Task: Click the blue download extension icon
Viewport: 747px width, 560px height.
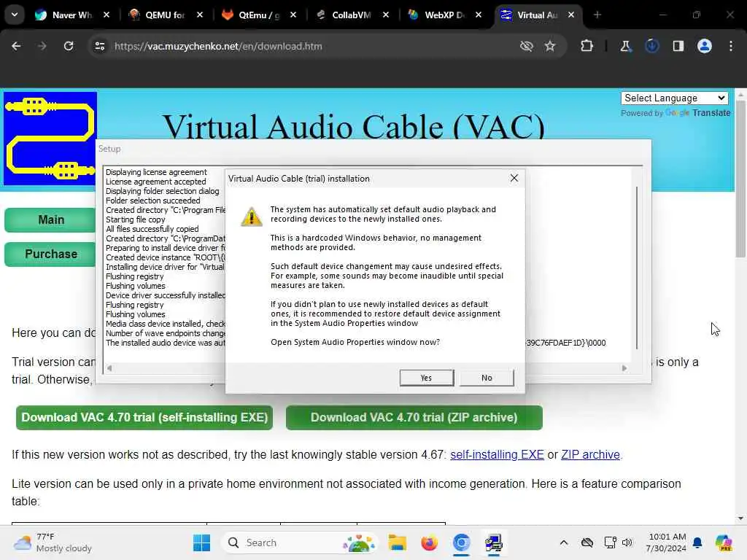Action: [x=651, y=46]
